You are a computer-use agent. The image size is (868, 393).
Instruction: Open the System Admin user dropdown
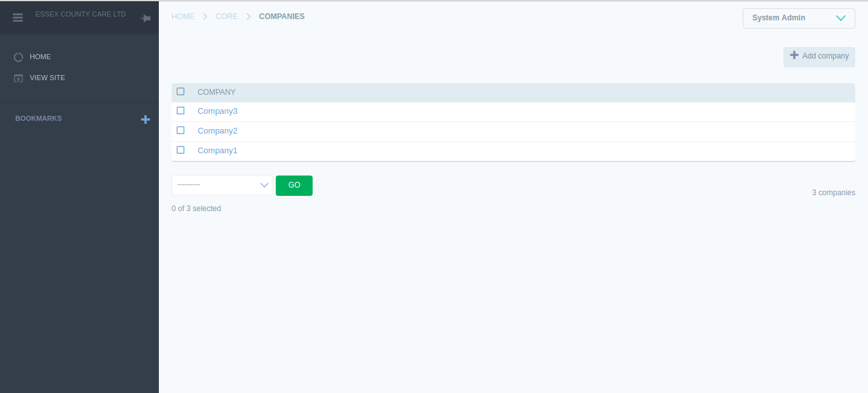coord(798,18)
